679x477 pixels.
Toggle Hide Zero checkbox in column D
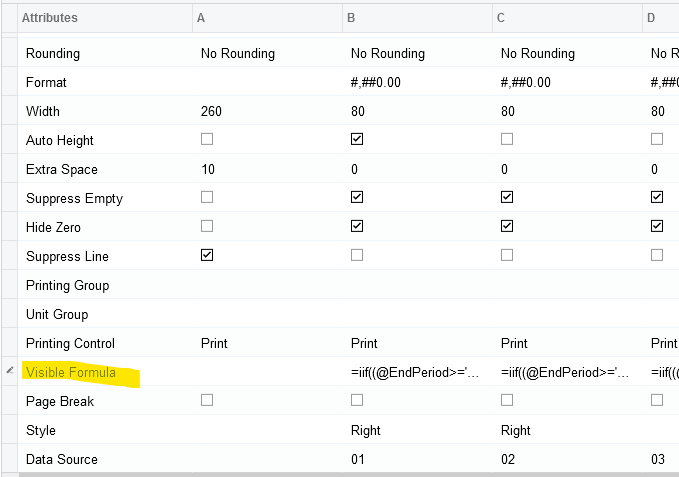657,226
